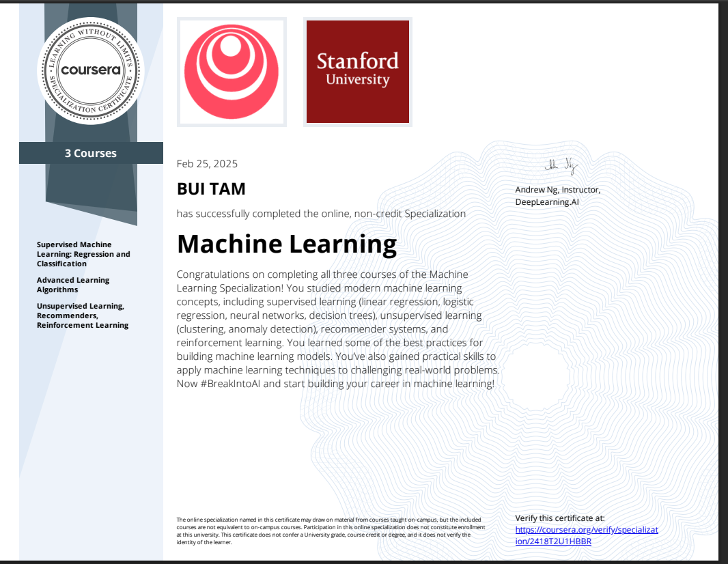Select Advanced Learning Algorithms course entry
The width and height of the screenshot is (728, 564).
73,284
